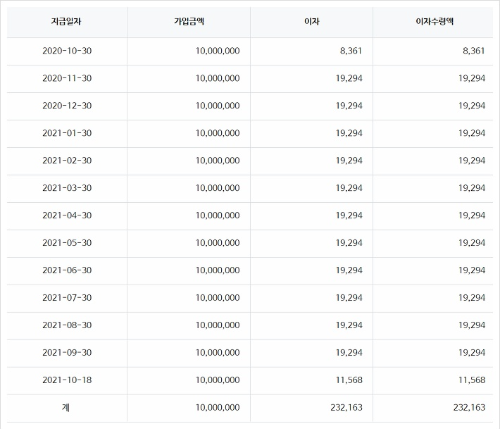
Task: Click 이자 value 19,294 in 2021-08-30 row
Action: point(349,325)
